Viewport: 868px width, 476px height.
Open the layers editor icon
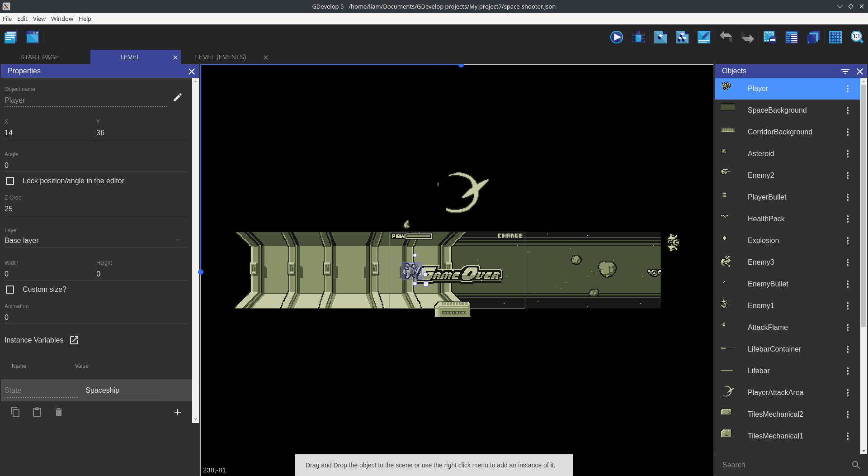tap(813, 37)
